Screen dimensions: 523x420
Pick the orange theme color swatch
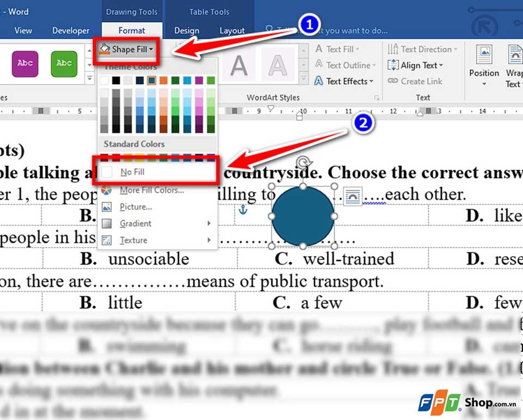pos(163,80)
